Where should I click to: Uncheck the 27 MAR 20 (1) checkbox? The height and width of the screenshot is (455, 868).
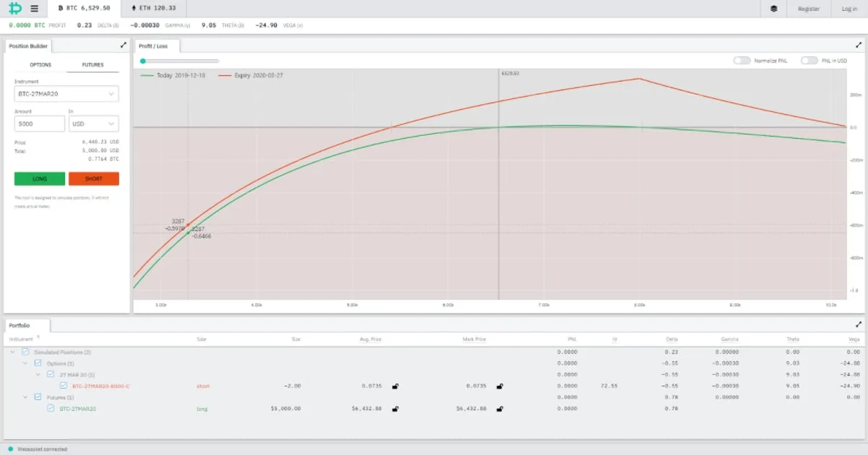51,374
